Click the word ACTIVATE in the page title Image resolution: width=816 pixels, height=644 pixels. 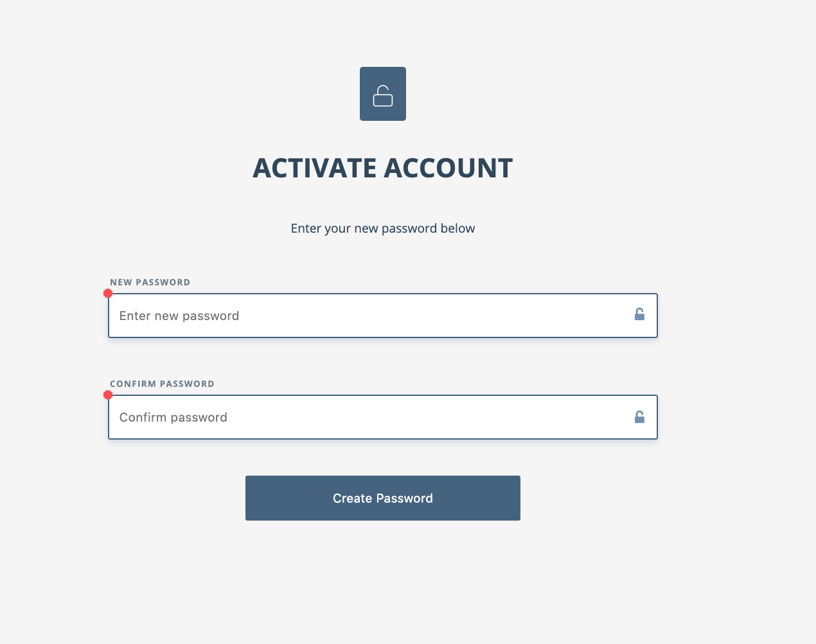tap(314, 168)
